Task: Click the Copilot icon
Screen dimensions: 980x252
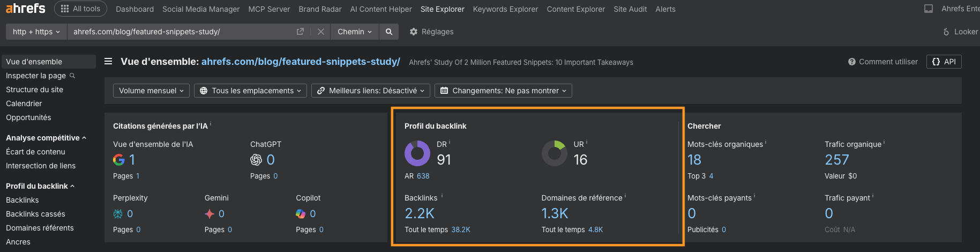Action: pos(301,214)
